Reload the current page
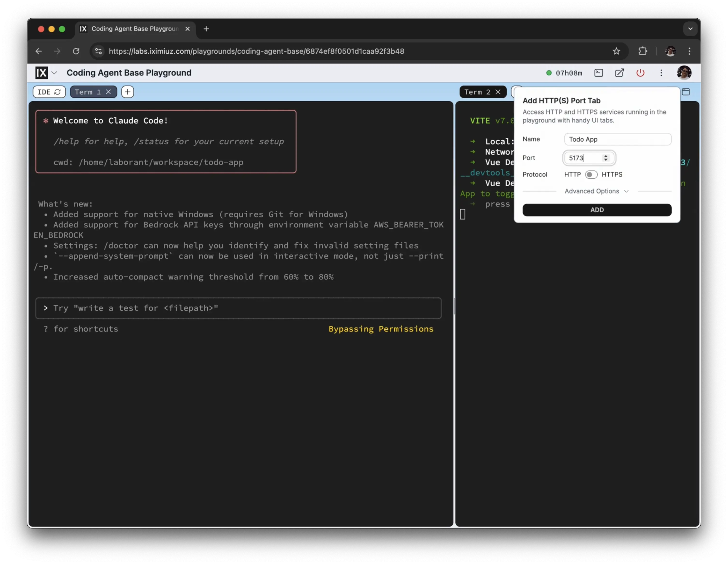The height and width of the screenshot is (564, 728). pyautogui.click(x=76, y=51)
